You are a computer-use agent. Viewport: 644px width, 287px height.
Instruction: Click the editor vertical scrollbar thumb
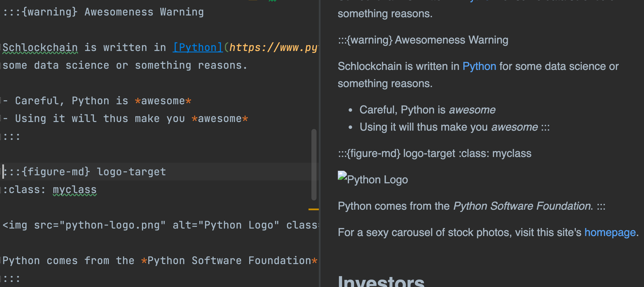click(x=314, y=164)
